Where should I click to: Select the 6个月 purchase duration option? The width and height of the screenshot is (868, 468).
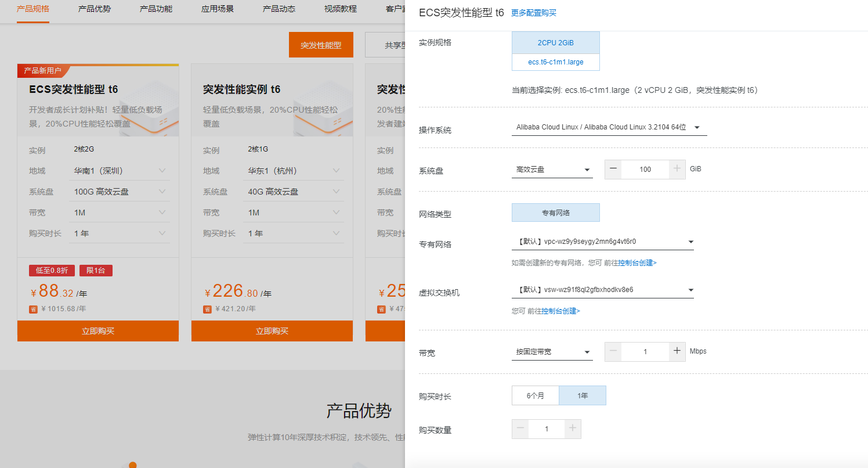(x=535, y=395)
